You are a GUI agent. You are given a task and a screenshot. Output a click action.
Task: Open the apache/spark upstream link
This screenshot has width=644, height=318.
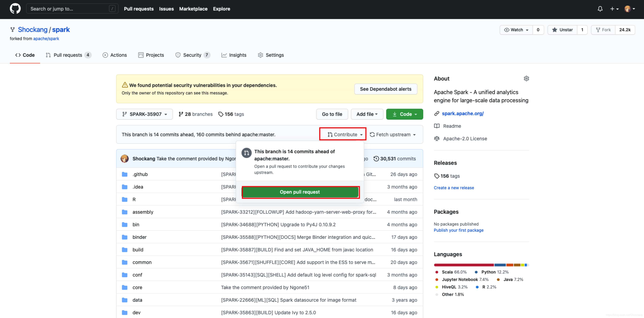[x=46, y=39]
